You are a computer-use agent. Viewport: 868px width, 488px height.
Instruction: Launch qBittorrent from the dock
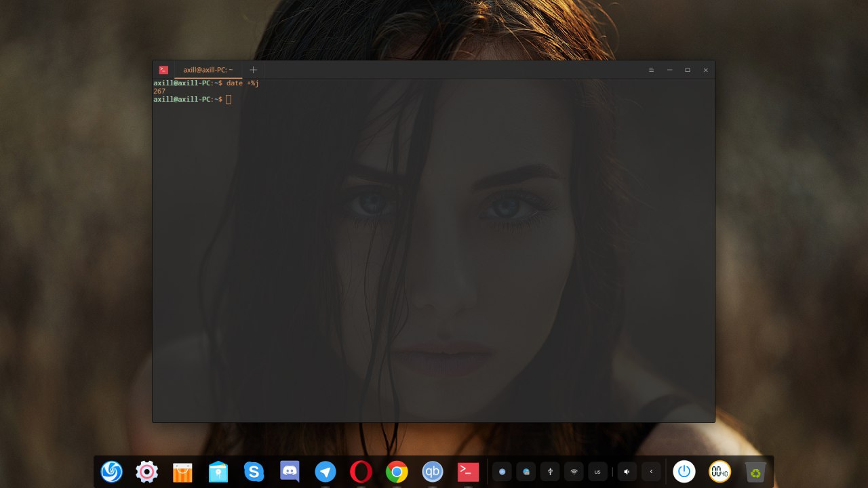(x=433, y=471)
